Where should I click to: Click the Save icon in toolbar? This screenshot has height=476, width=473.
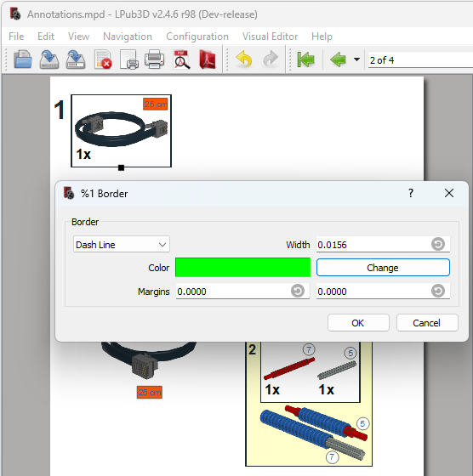click(49, 59)
